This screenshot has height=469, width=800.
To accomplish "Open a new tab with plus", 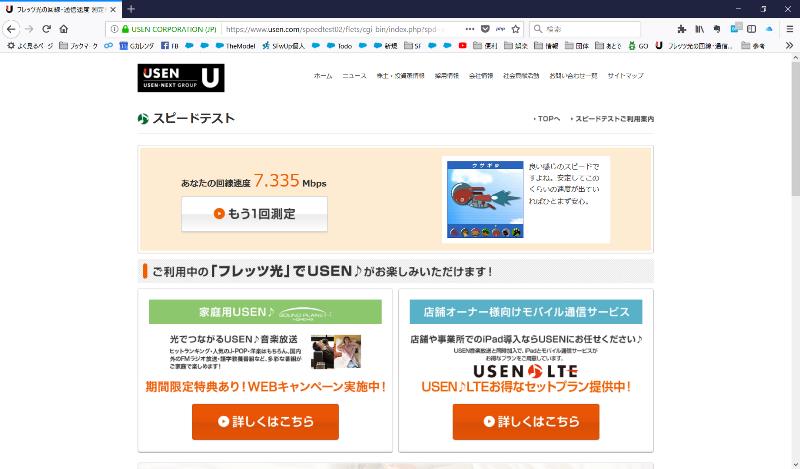I will (131, 9).
